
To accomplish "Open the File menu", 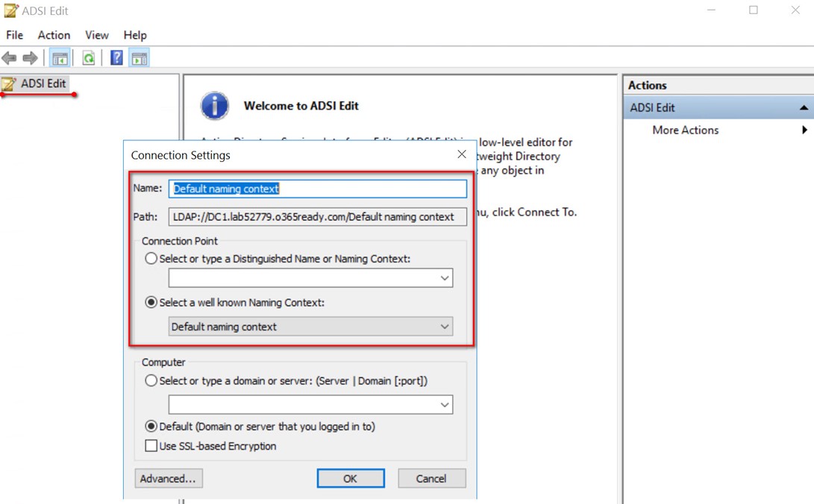I will point(14,35).
